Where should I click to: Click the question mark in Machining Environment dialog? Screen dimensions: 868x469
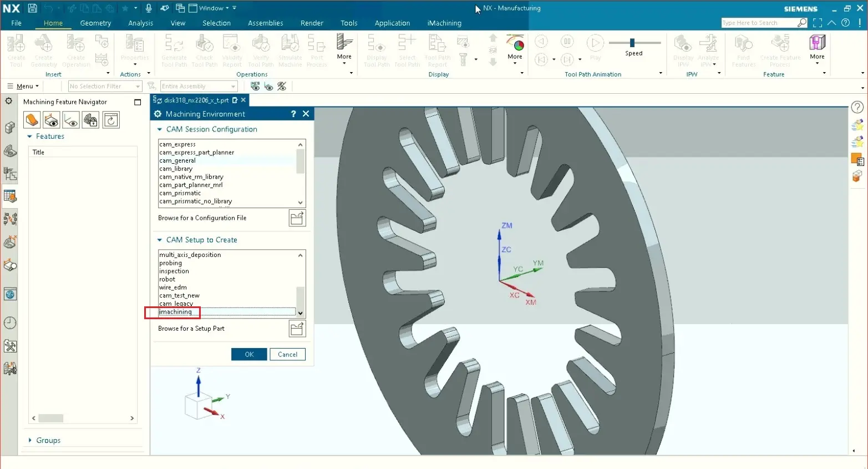(x=293, y=114)
